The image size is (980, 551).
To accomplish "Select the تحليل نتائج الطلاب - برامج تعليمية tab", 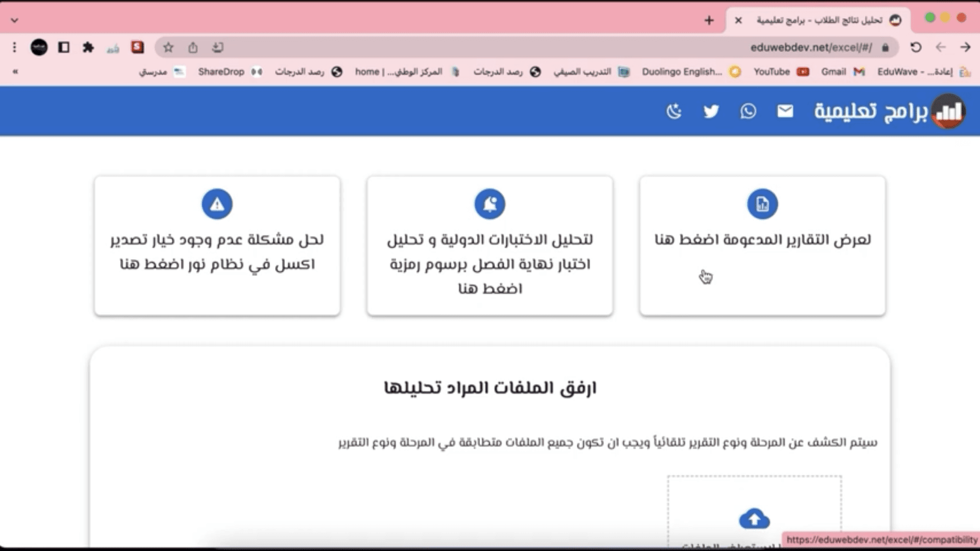I will point(818,20).
